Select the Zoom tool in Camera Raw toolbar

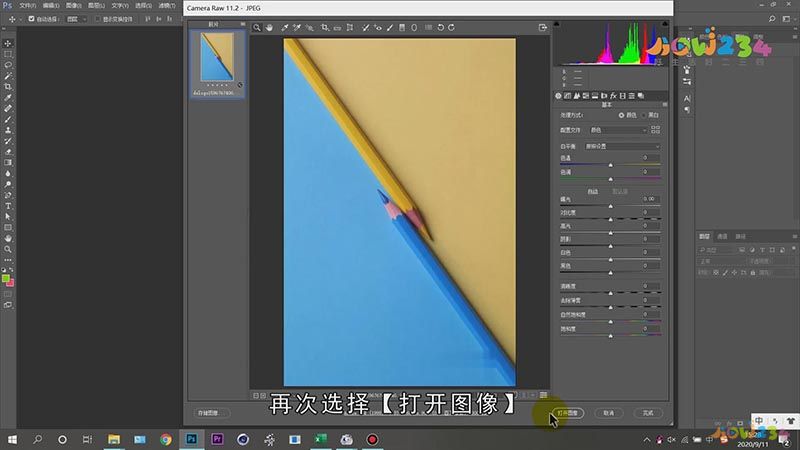(x=257, y=28)
